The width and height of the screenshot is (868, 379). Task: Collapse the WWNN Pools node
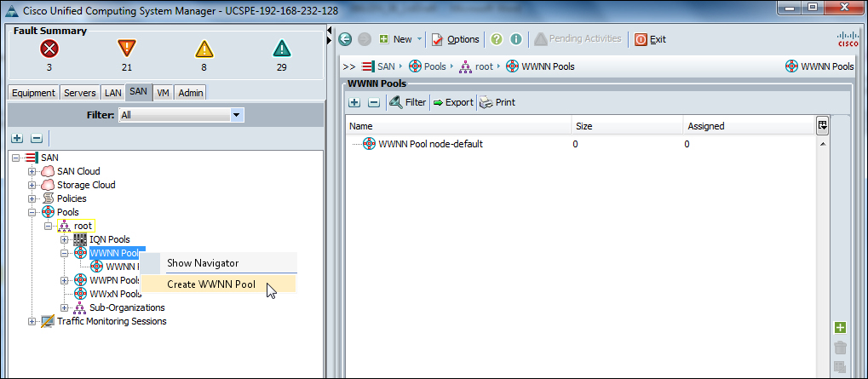(64, 253)
